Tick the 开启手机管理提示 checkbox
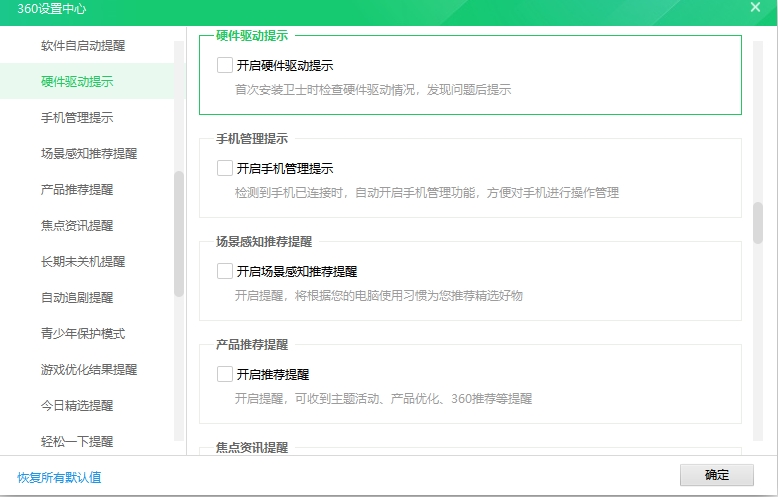778x497 pixels. (x=225, y=168)
